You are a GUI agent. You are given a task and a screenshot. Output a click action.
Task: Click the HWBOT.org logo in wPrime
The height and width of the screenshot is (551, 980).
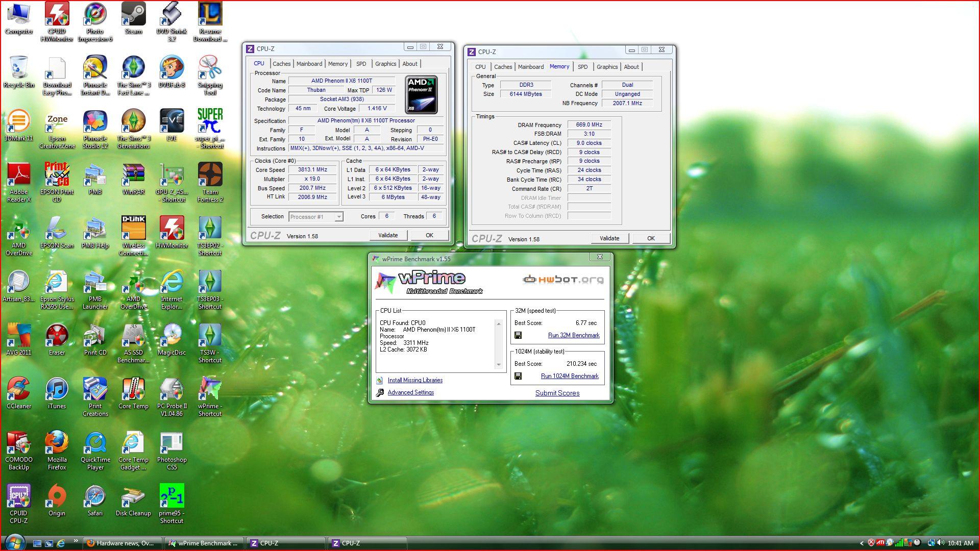(563, 279)
